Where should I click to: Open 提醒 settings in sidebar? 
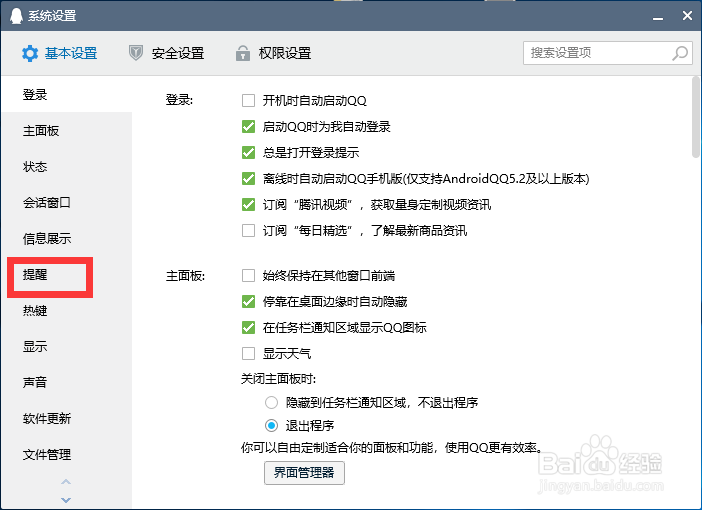pos(67,274)
